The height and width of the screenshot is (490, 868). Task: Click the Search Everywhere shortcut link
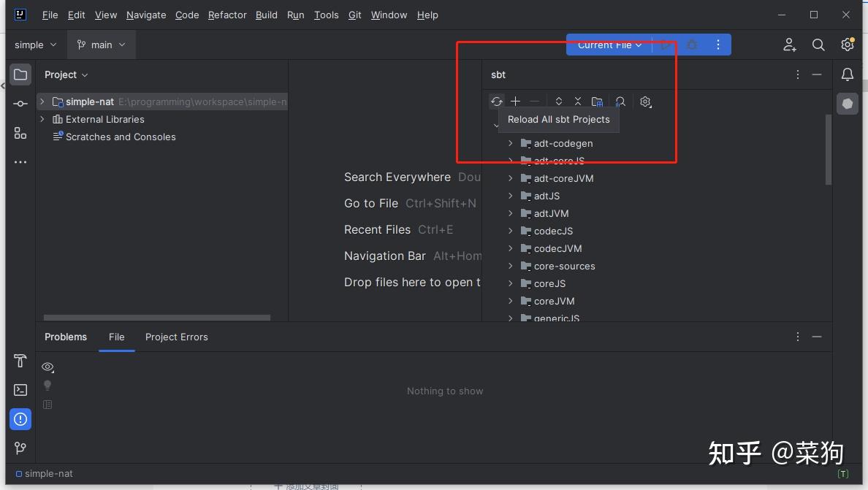click(x=397, y=177)
